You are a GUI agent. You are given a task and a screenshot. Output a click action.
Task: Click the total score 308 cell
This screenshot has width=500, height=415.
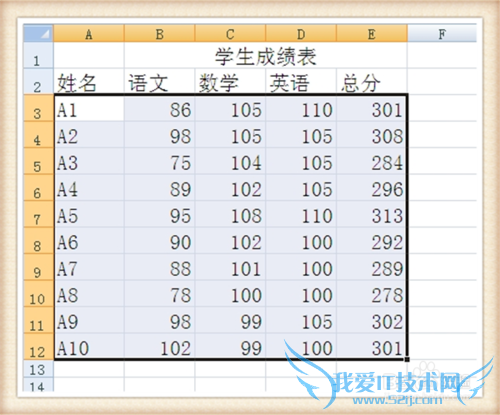click(372, 134)
